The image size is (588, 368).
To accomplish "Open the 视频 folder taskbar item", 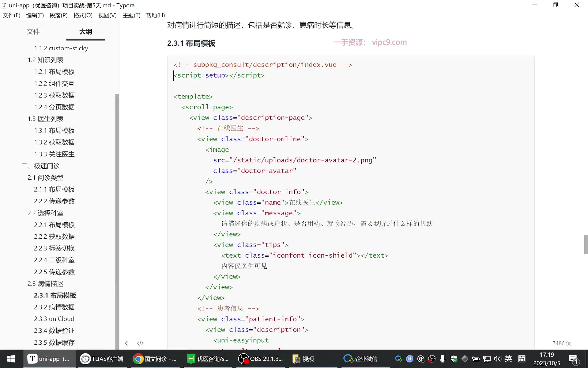I will point(313,359).
